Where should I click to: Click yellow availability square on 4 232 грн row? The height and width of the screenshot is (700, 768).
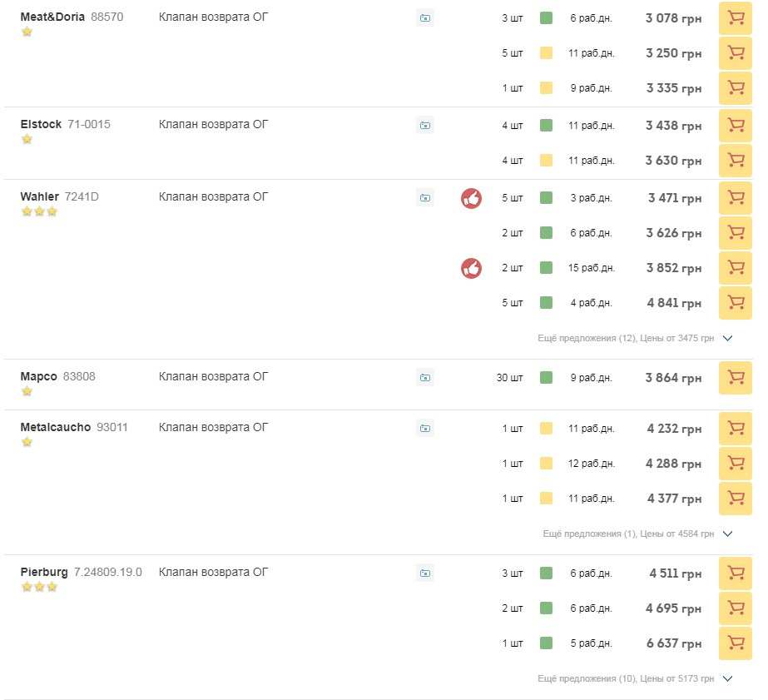[x=546, y=429]
